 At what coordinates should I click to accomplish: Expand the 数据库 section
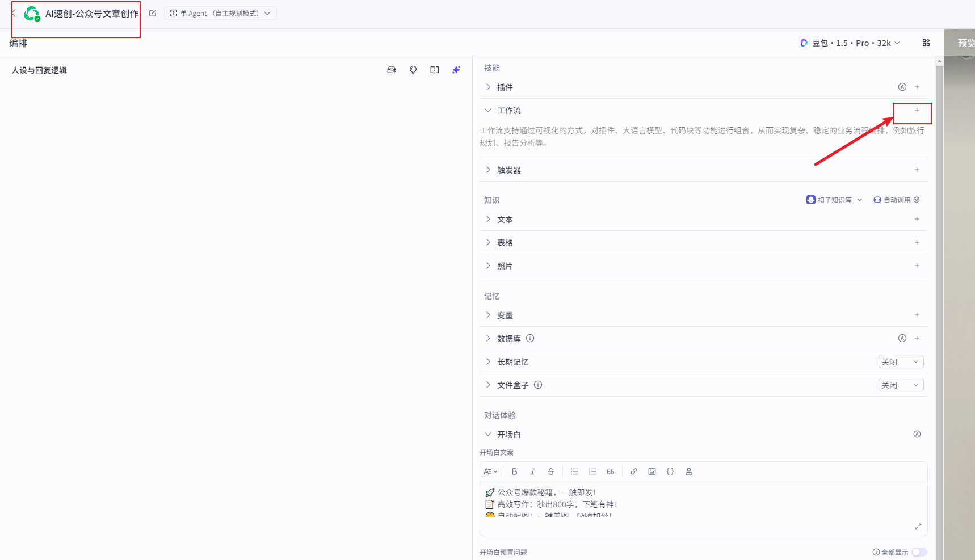click(488, 338)
